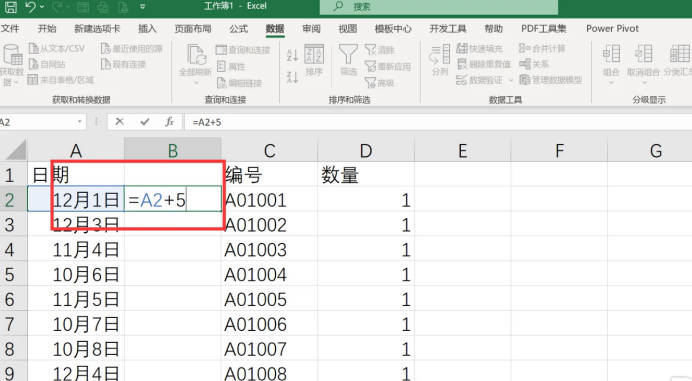Select column C header
692x381 pixels.
coord(269,151)
